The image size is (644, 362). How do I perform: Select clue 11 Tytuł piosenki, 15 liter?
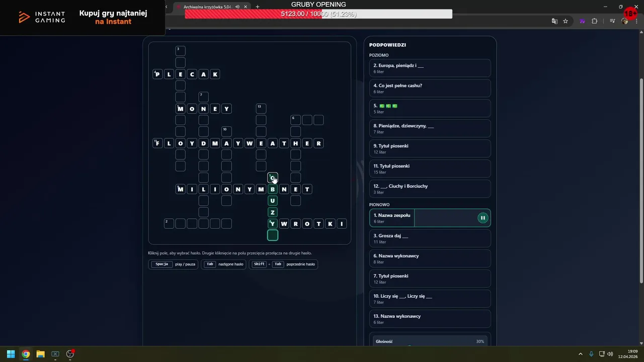click(430, 169)
